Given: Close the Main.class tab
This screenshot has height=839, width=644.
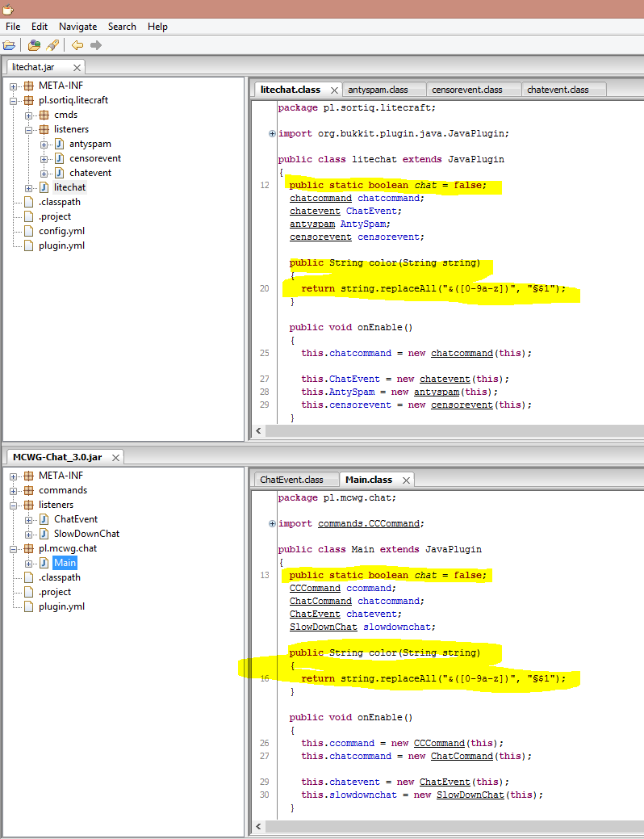Looking at the screenshot, I should [406, 480].
